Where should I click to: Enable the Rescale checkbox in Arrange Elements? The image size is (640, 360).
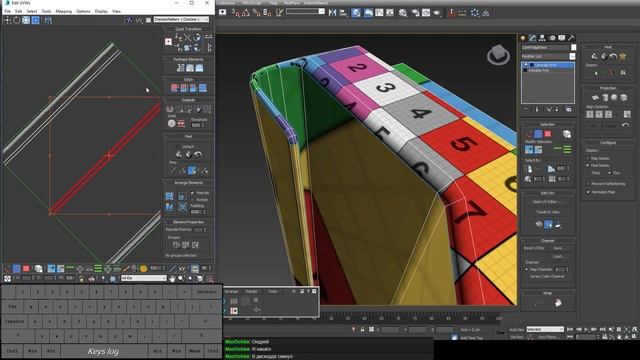tap(192, 193)
